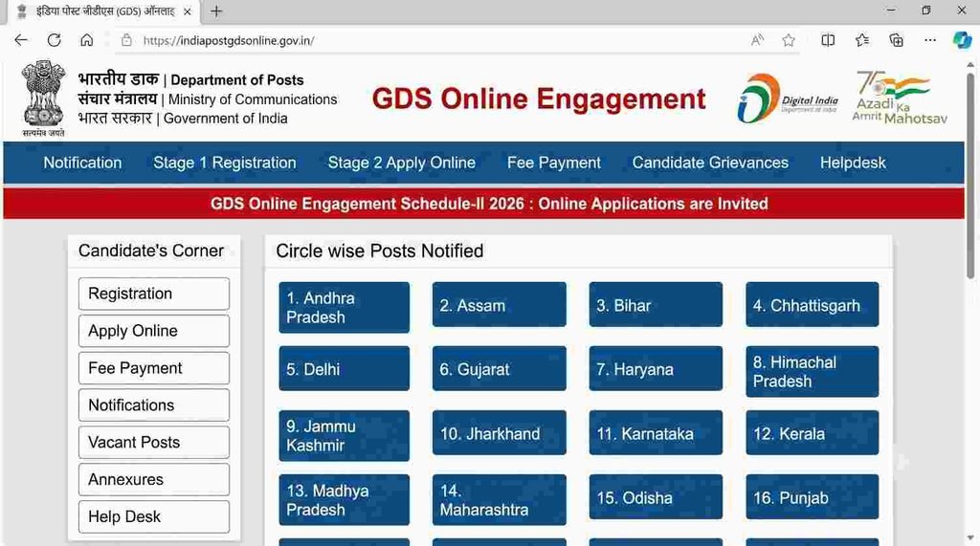
Task: Click the Government of India emblem
Action: (x=43, y=98)
